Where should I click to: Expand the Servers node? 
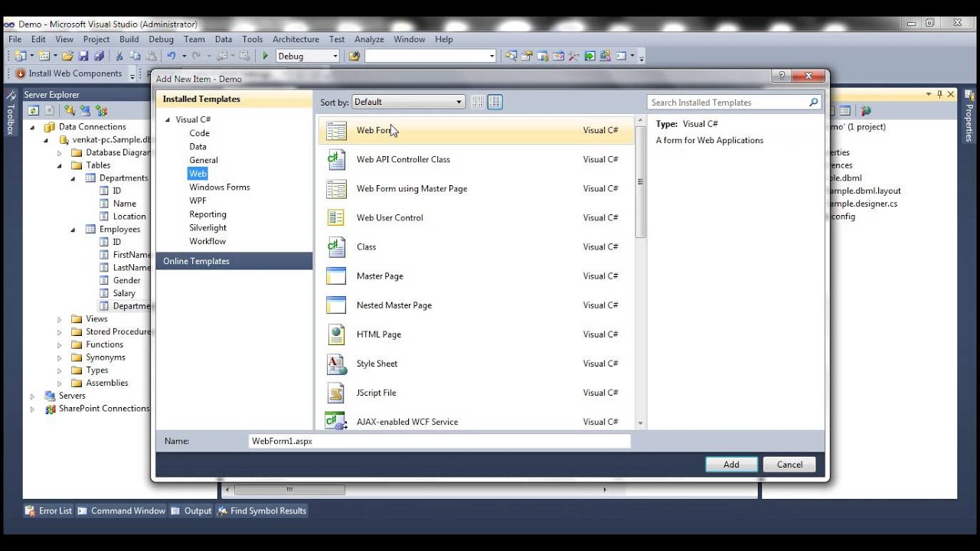click(x=32, y=396)
